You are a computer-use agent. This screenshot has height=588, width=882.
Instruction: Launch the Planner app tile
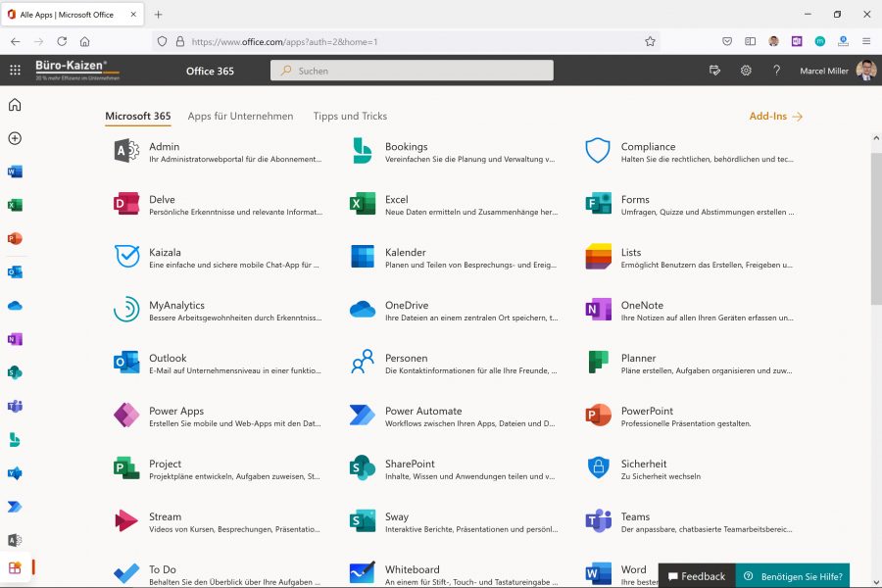pyautogui.click(x=690, y=363)
